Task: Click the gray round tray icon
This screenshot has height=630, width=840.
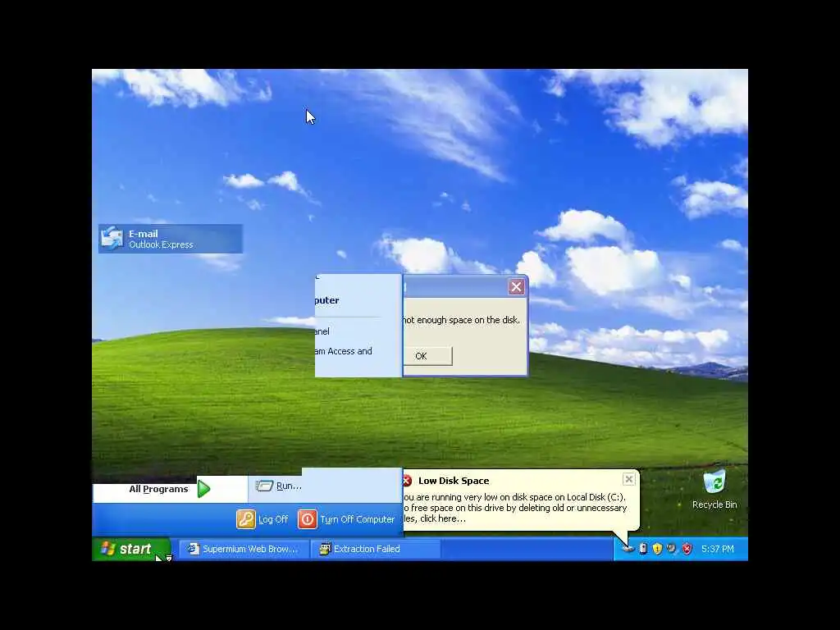Action: coord(672,549)
